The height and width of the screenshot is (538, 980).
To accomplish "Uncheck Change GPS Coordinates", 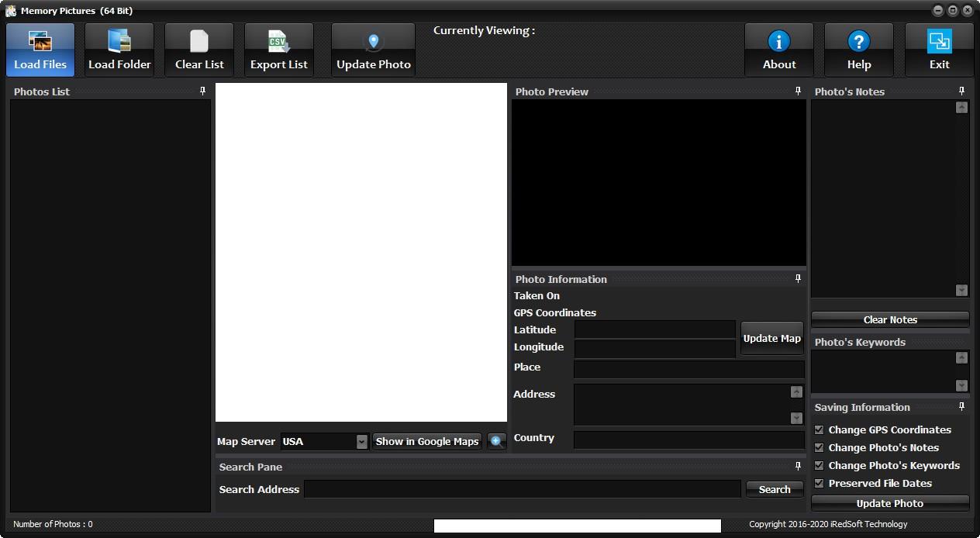I will [x=819, y=429].
